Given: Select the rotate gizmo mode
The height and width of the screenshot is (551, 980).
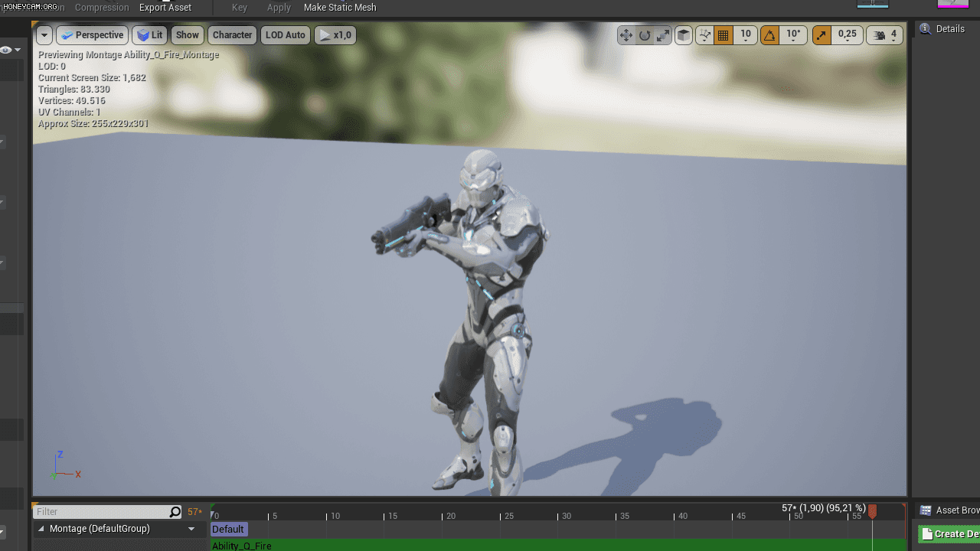Looking at the screenshot, I should pos(645,35).
